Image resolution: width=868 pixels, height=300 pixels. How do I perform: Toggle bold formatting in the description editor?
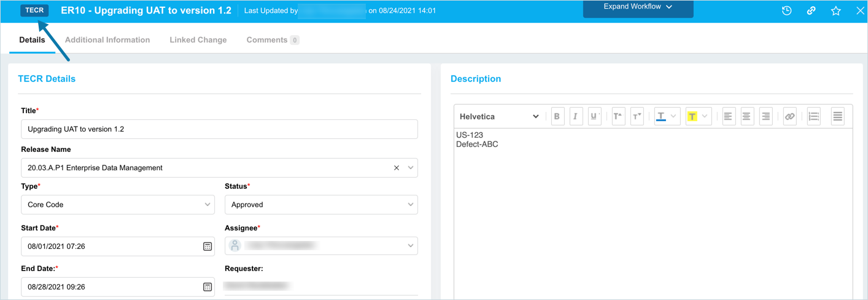pos(557,117)
